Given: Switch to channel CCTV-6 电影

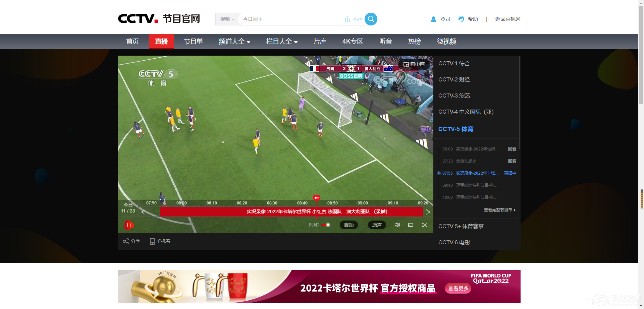Looking at the screenshot, I should click(x=454, y=242).
